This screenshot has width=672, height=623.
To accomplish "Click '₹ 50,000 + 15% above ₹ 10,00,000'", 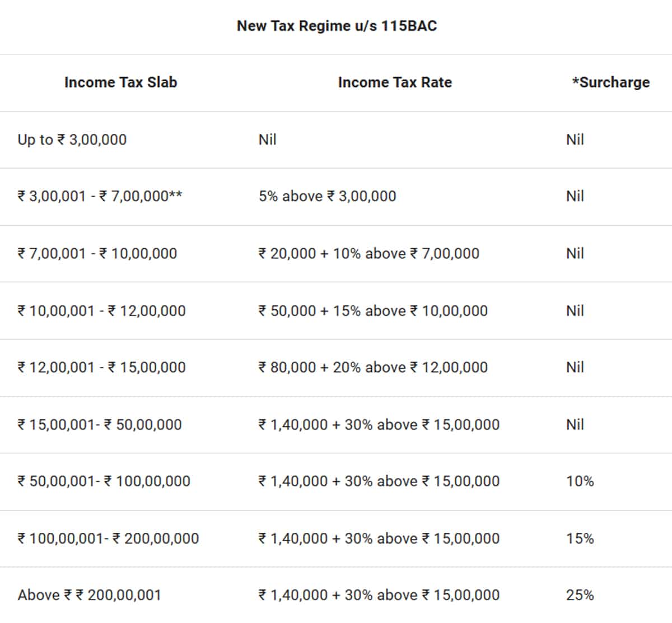I will coord(373,310).
